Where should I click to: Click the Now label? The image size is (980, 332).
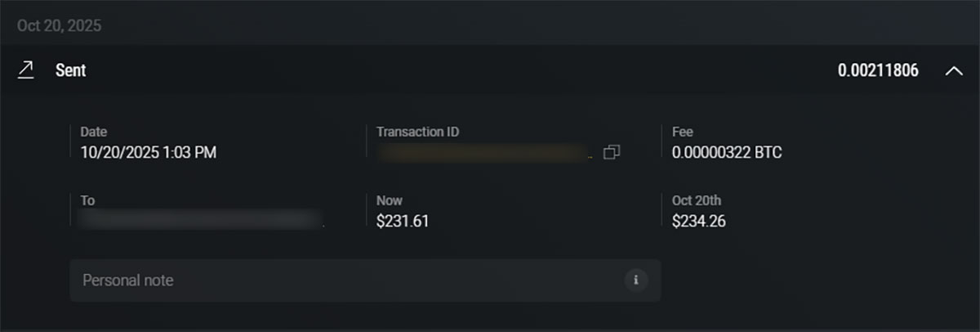point(390,200)
